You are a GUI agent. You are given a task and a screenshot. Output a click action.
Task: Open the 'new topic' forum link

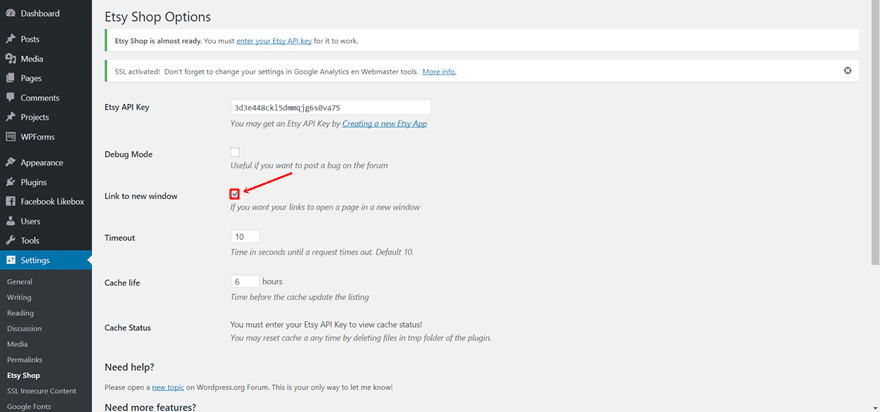click(167, 387)
